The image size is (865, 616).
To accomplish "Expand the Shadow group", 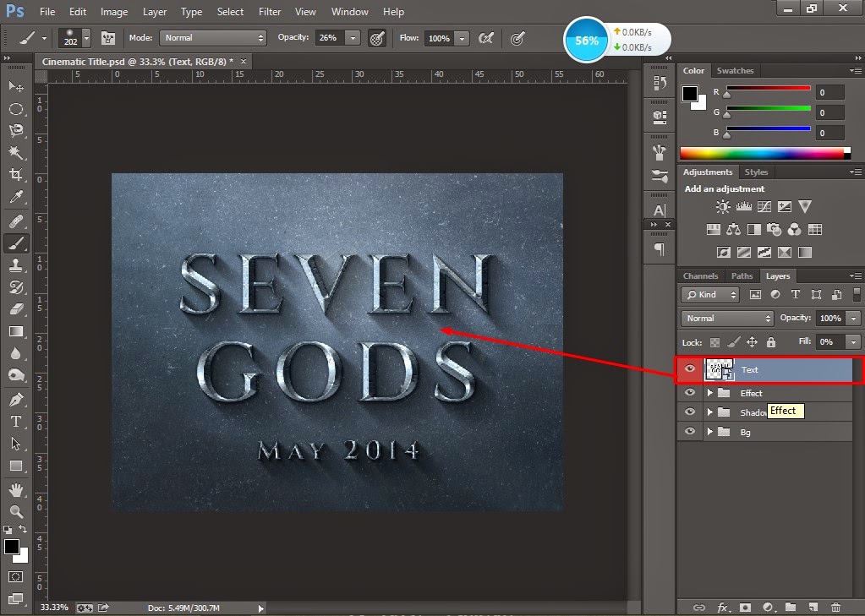I will coord(710,412).
